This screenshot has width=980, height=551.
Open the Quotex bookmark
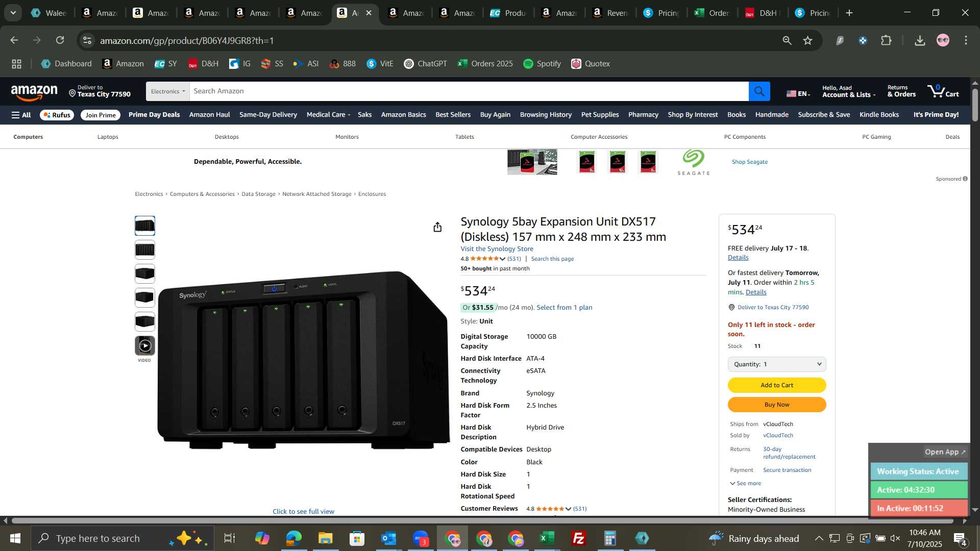(x=591, y=64)
